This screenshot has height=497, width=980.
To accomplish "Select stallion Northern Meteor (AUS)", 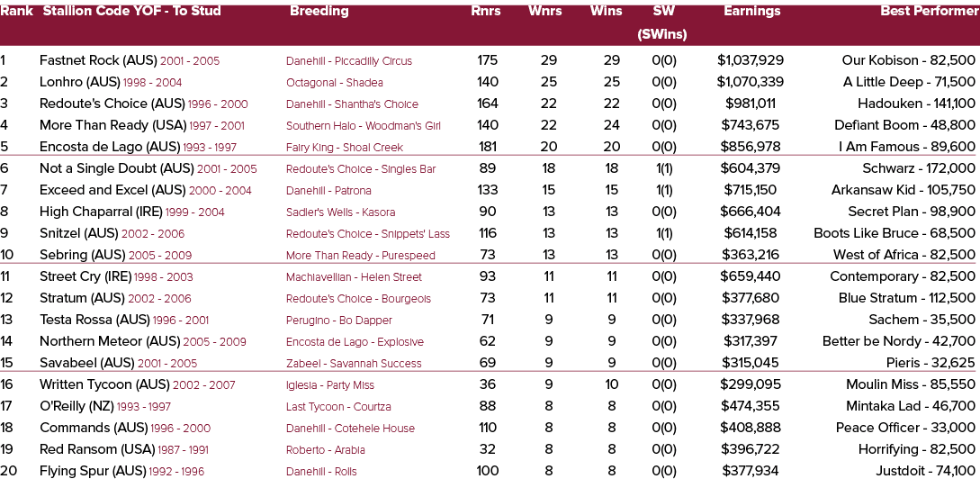I will (110, 341).
